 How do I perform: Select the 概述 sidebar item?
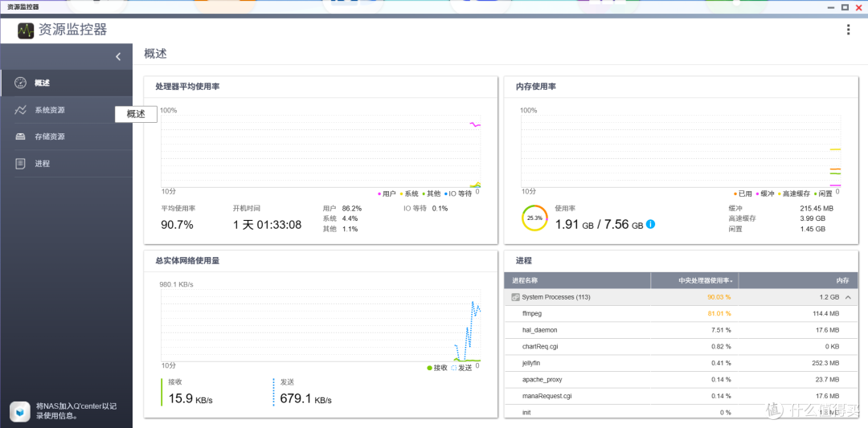67,83
